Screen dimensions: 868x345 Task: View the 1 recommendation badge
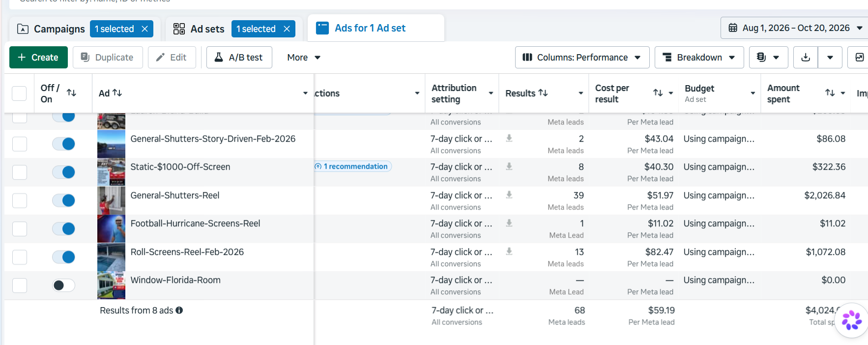[352, 166]
